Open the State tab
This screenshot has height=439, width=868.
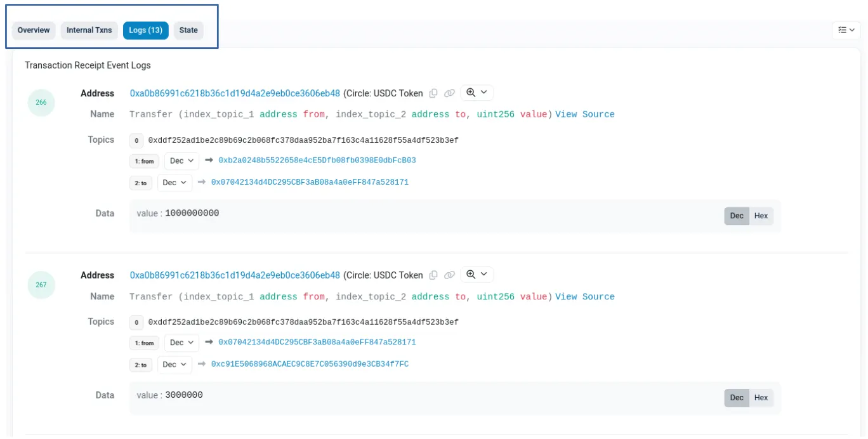click(x=188, y=30)
